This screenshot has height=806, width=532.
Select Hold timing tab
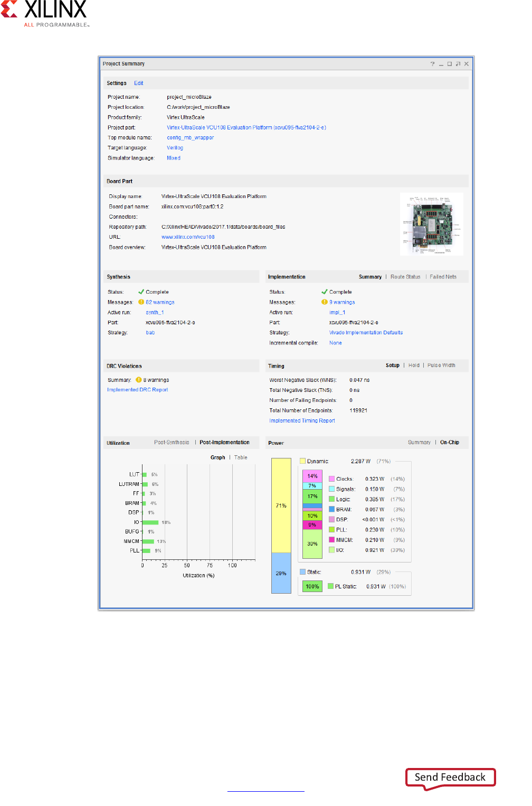coord(414,365)
